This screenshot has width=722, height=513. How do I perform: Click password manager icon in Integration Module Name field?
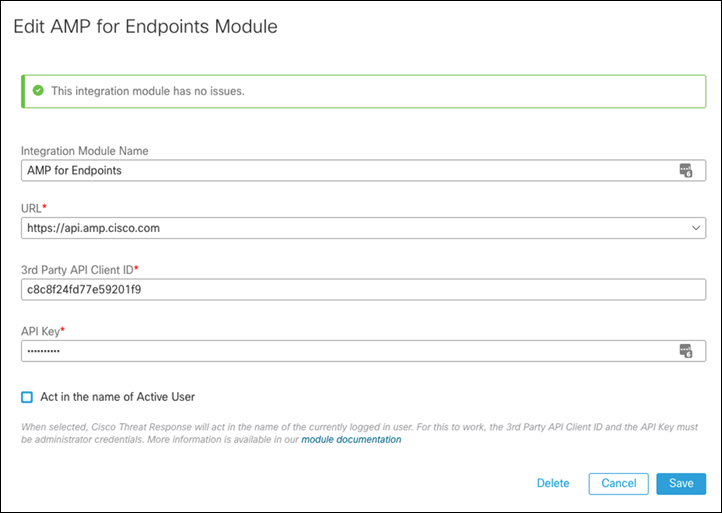coord(686,170)
